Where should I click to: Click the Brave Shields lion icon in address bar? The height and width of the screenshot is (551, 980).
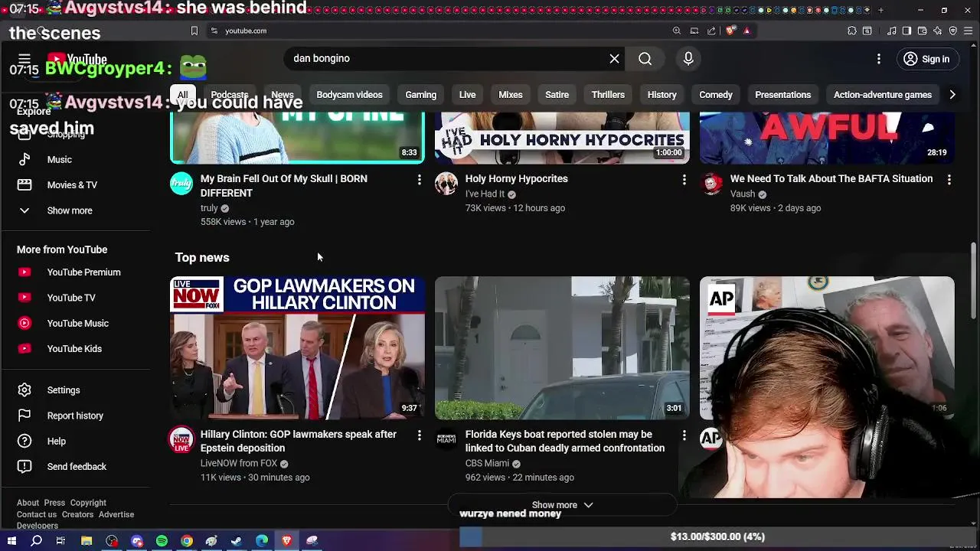[730, 31]
